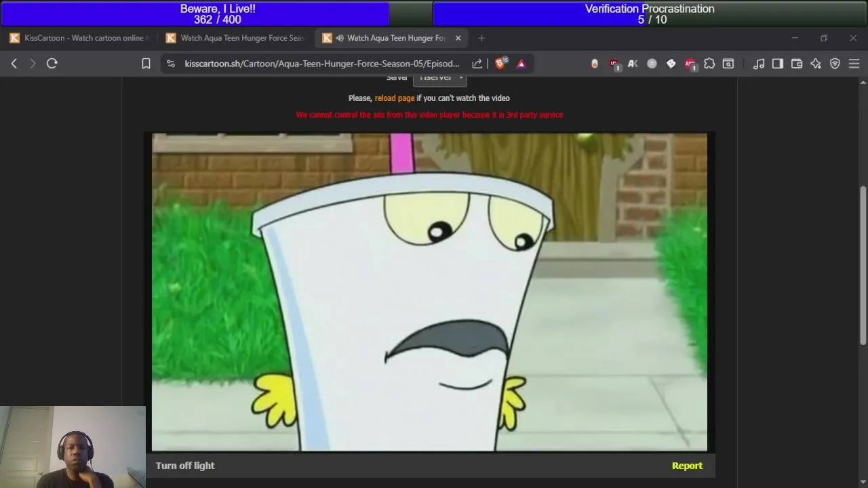
Task: Click the Aqua Teen video player frame
Action: pyautogui.click(x=429, y=292)
